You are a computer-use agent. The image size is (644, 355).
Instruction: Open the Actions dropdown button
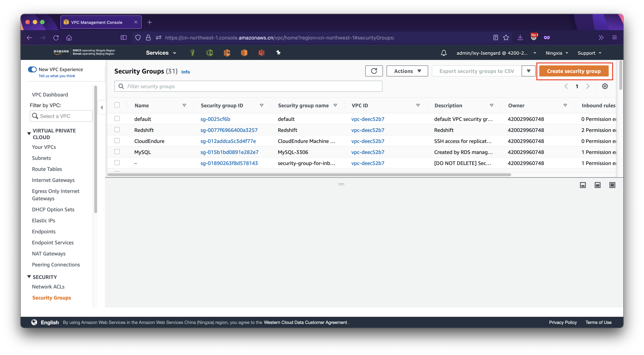pyautogui.click(x=407, y=71)
